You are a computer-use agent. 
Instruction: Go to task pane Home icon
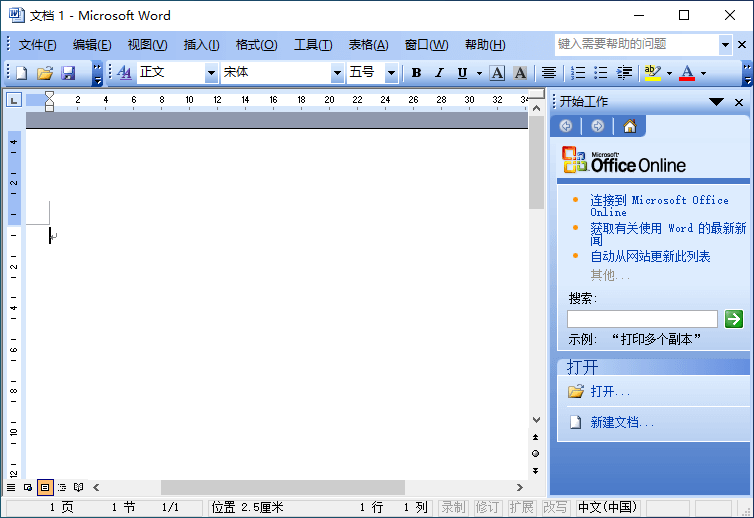(x=629, y=126)
